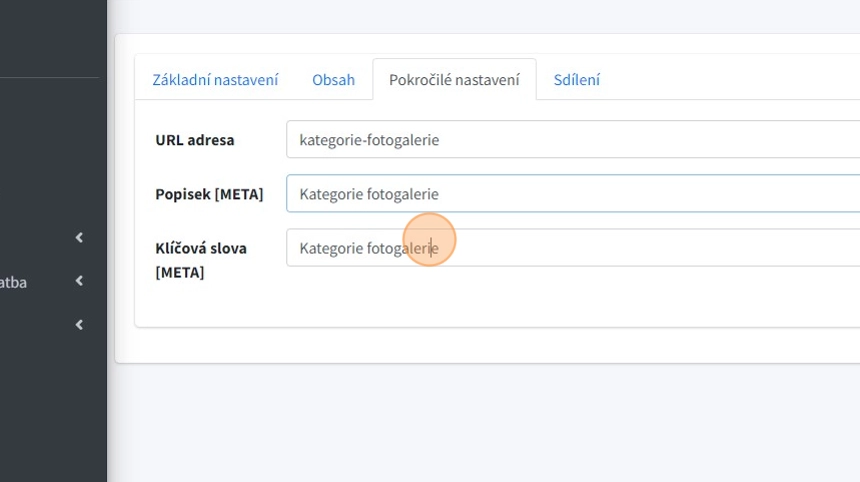
Task: Open the 'atba' sidebar menu entry
Action: [14, 282]
